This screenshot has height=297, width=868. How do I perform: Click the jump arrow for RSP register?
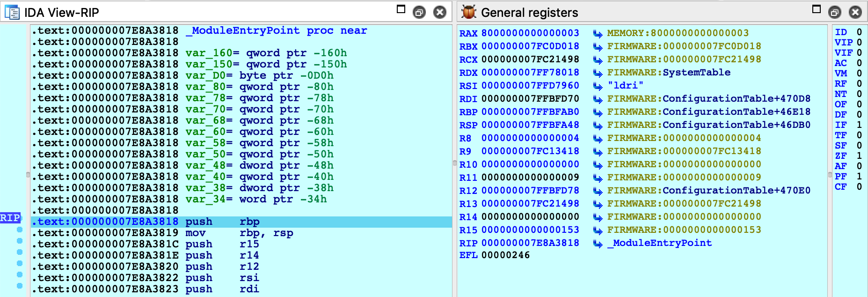coord(598,126)
